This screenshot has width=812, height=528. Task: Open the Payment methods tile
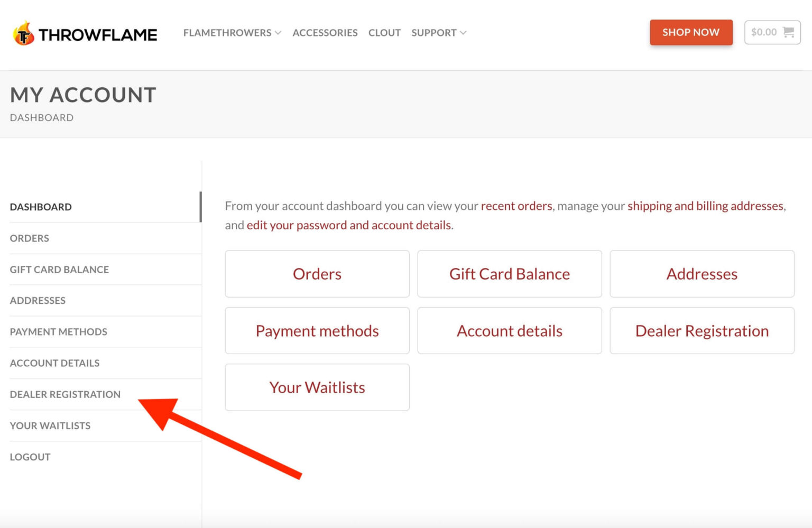[317, 331]
